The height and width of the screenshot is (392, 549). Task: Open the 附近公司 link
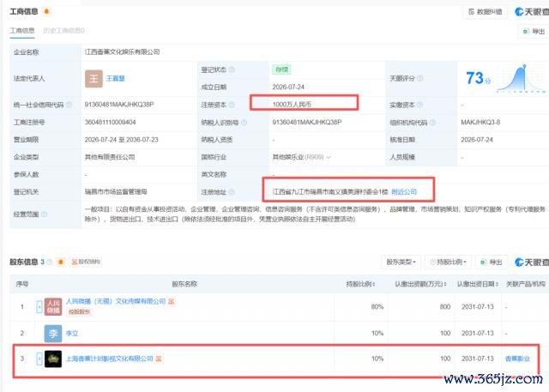click(x=404, y=192)
